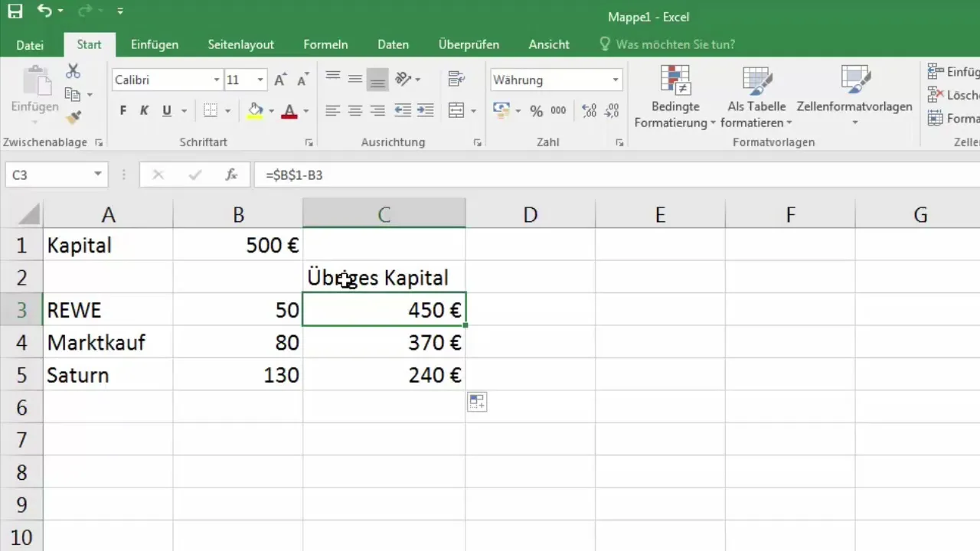Screen dimensions: 980x551
Task: Decrease the indent
Action: (x=403, y=111)
